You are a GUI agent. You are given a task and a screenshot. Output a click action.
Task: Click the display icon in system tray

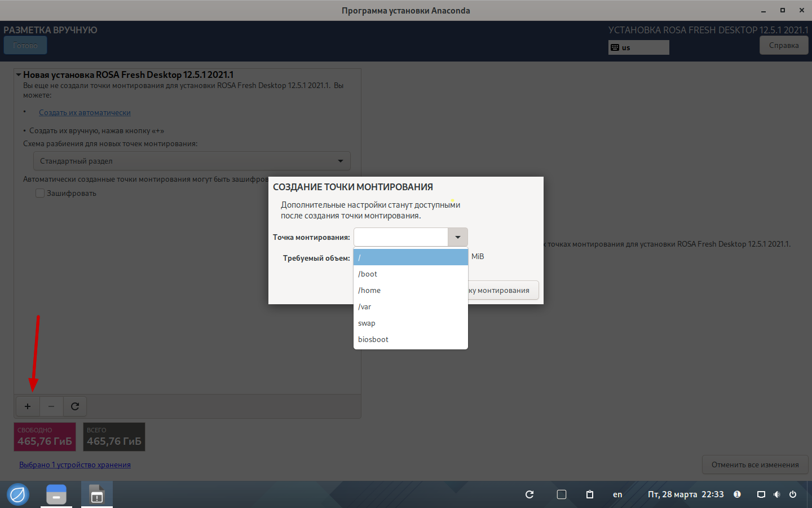[761, 494]
